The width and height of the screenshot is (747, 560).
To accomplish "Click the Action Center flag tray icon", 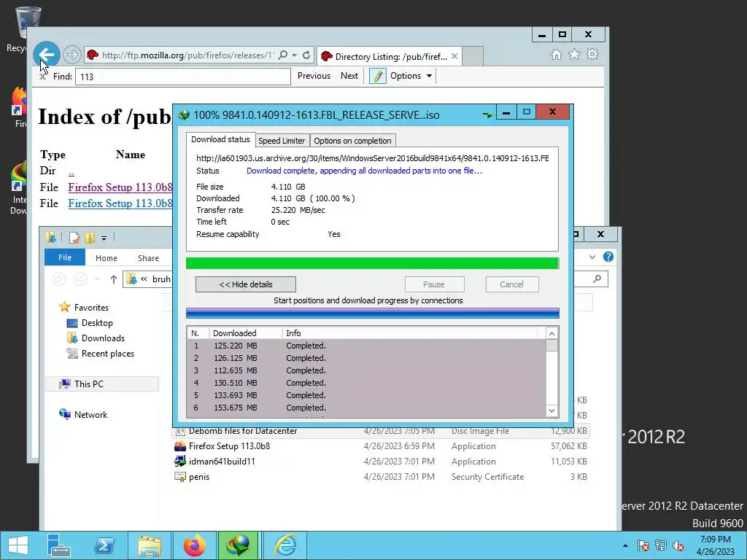I will [643, 545].
